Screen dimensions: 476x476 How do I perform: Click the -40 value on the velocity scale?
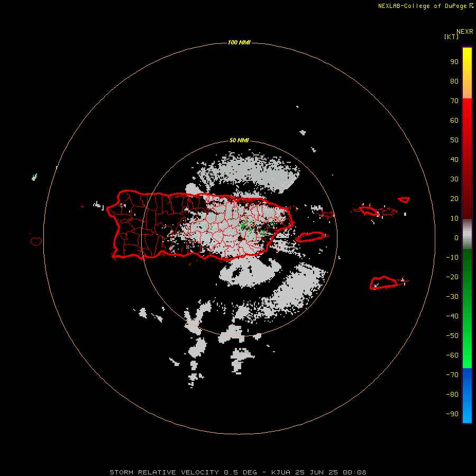tap(452, 316)
